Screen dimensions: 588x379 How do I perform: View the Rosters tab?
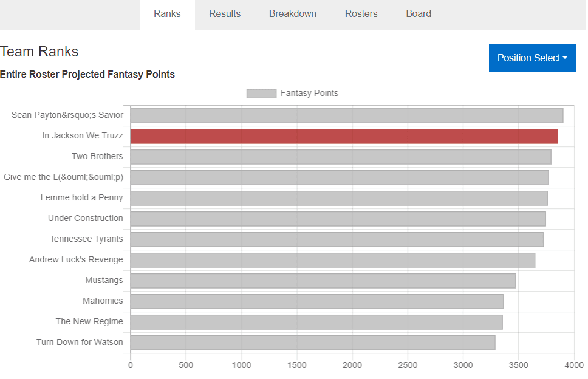click(x=361, y=13)
